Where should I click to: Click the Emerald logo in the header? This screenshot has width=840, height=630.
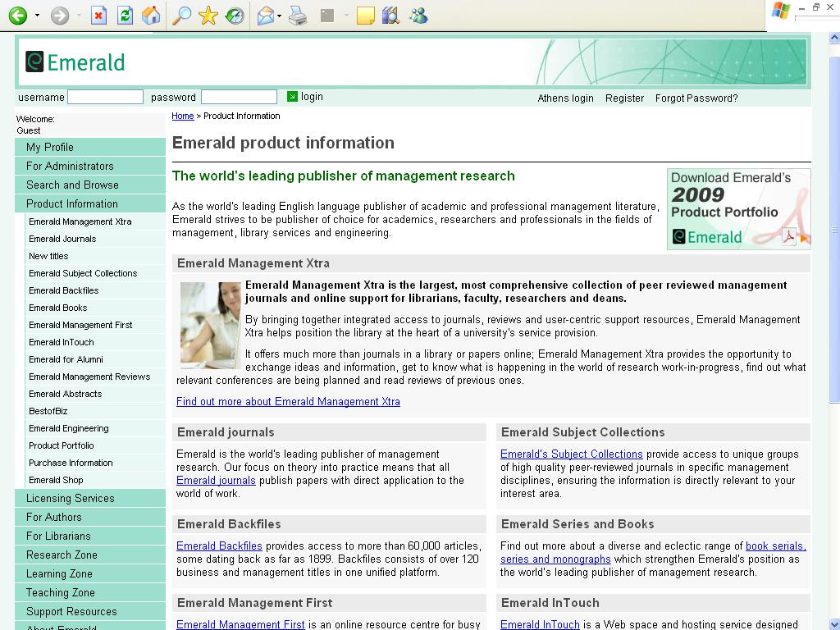click(x=75, y=62)
